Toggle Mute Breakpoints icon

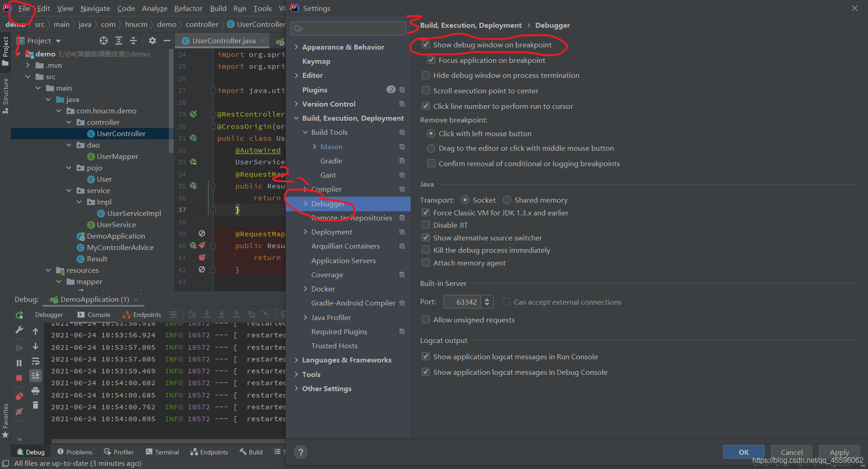[19, 412]
